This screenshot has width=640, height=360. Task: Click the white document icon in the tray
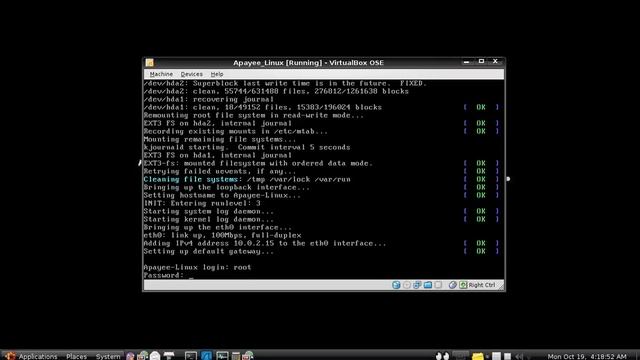496,356
